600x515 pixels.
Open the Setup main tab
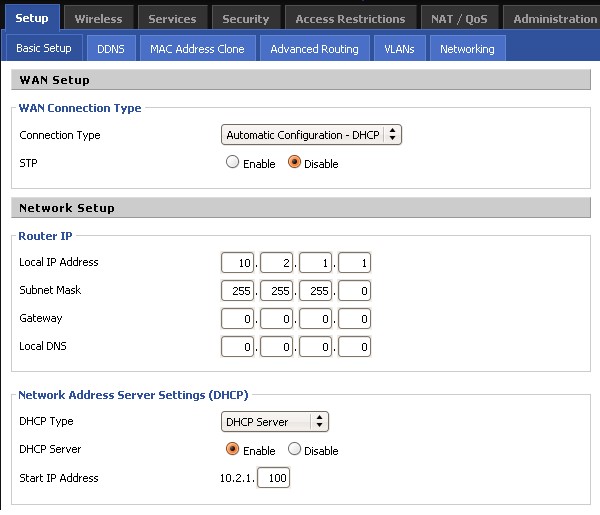(x=32, y=18)
